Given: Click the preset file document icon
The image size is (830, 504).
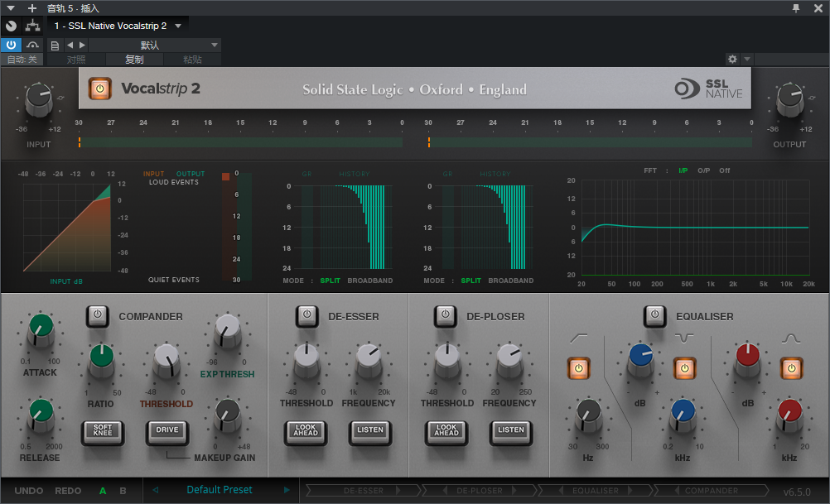Looking at the screenshot, I should click(55, 46).
